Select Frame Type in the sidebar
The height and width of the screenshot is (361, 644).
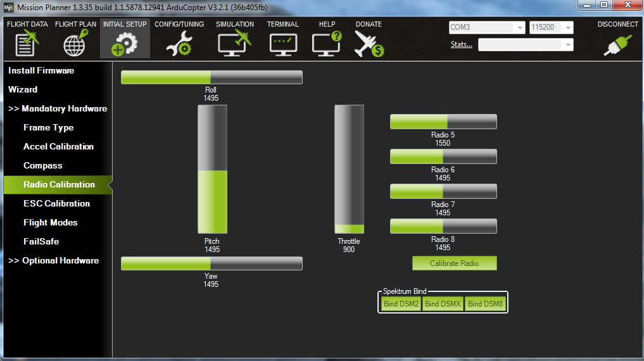[x=49, y=128]
